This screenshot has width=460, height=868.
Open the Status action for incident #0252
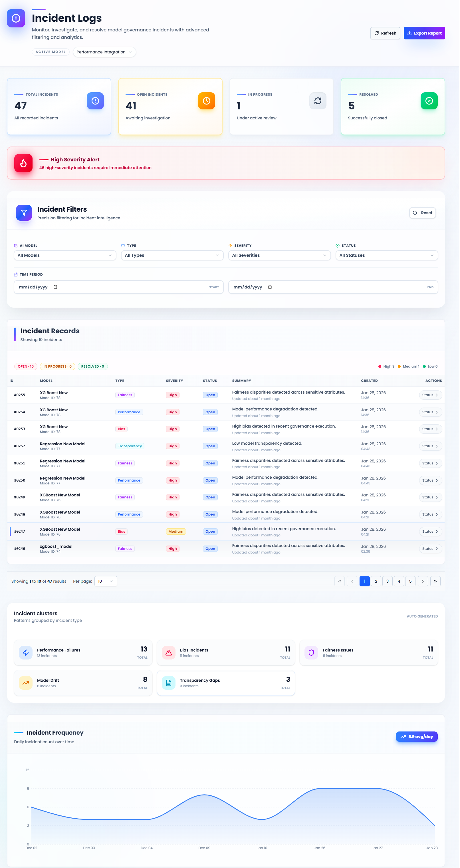[x=431, y=446]
